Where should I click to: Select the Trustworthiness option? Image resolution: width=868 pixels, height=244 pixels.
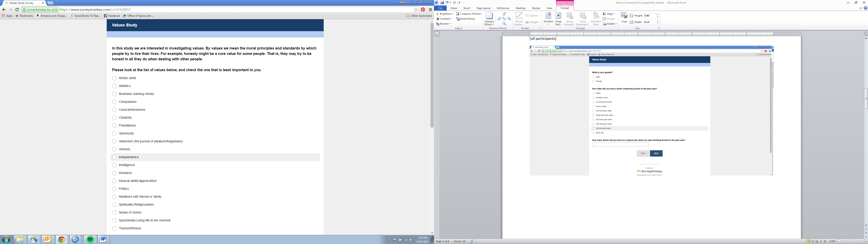coord(114,228)
